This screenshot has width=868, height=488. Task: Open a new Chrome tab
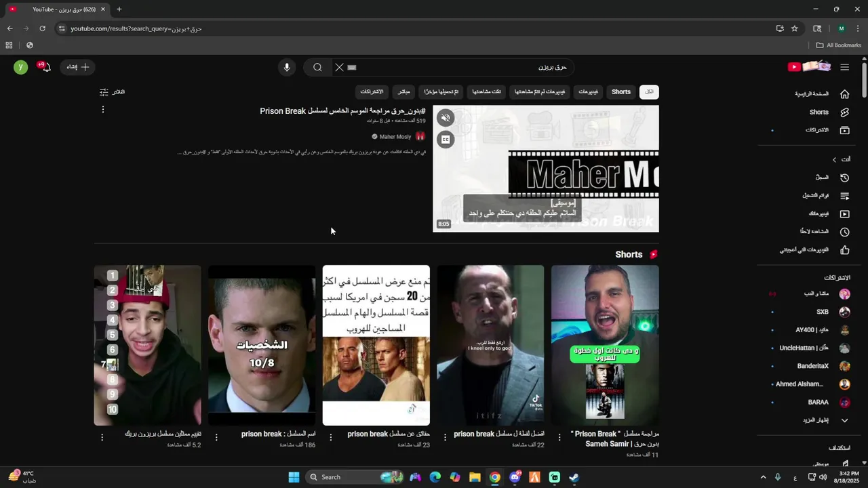point(119,9)
